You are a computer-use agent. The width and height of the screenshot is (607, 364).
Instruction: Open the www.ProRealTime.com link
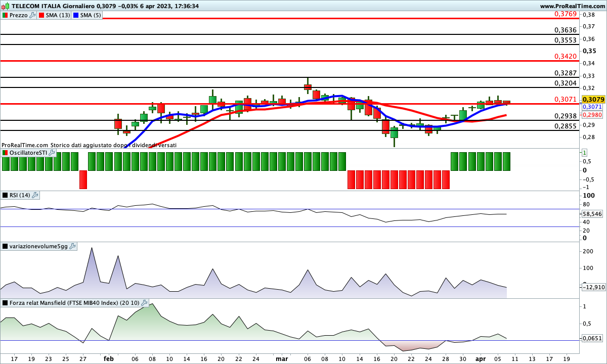click(x=573, y=6)
